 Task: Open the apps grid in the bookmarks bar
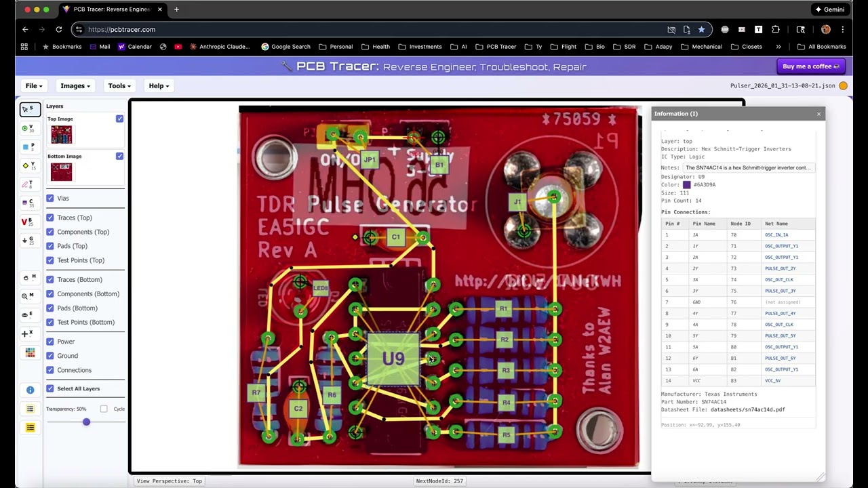(24, 47)
